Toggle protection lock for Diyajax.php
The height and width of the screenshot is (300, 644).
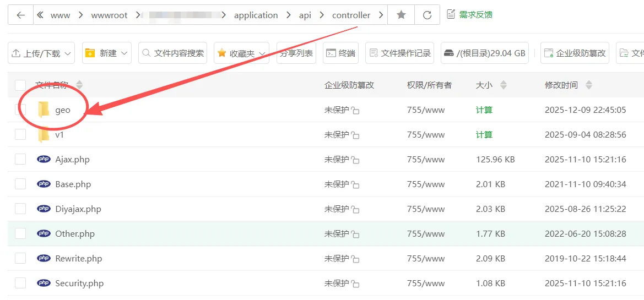[x=355, y=209]
